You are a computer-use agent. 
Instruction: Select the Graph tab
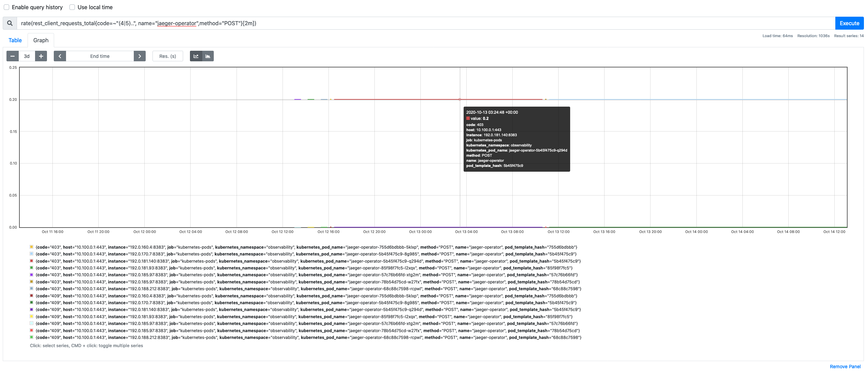(41, 40)
